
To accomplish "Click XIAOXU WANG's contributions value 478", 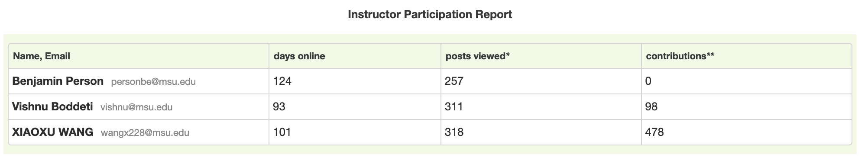I will 654,132.
